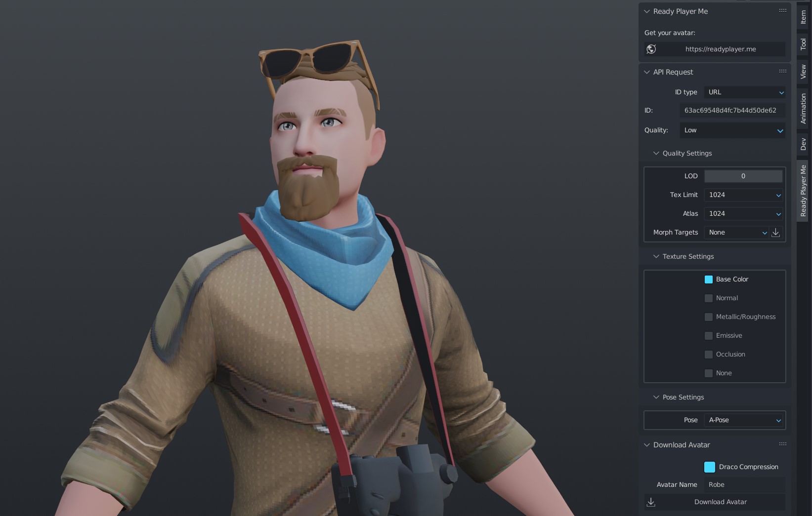Collapse the Texture Settings section

click(x=656, y=257)
